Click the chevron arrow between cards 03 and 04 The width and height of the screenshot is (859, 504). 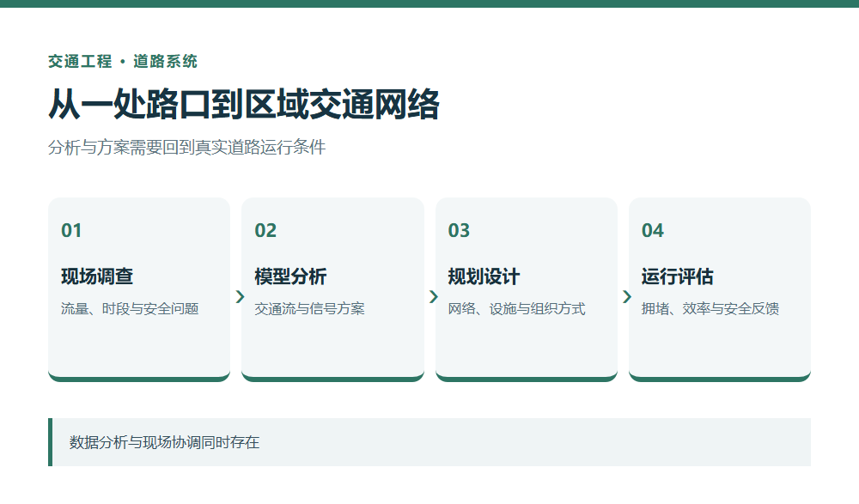click(x=627, y=297)
